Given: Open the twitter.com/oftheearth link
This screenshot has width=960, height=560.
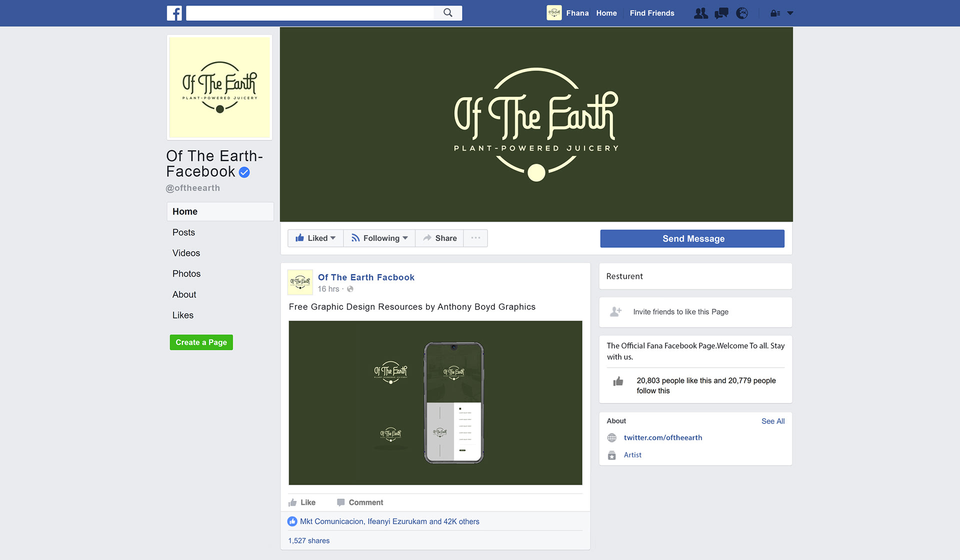Looking at the screenshot, I should [663, 437].
